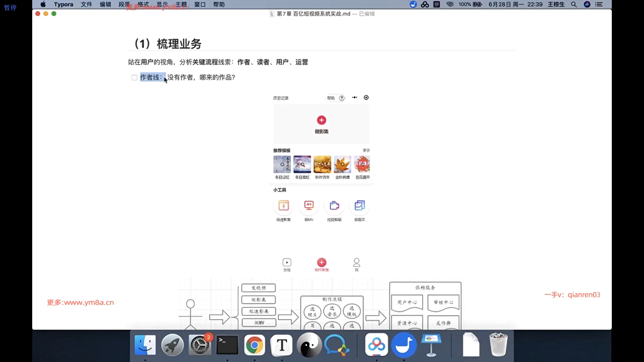
Task: Click the 极速影集 tool icon
Action: click(x=283, y=205)
